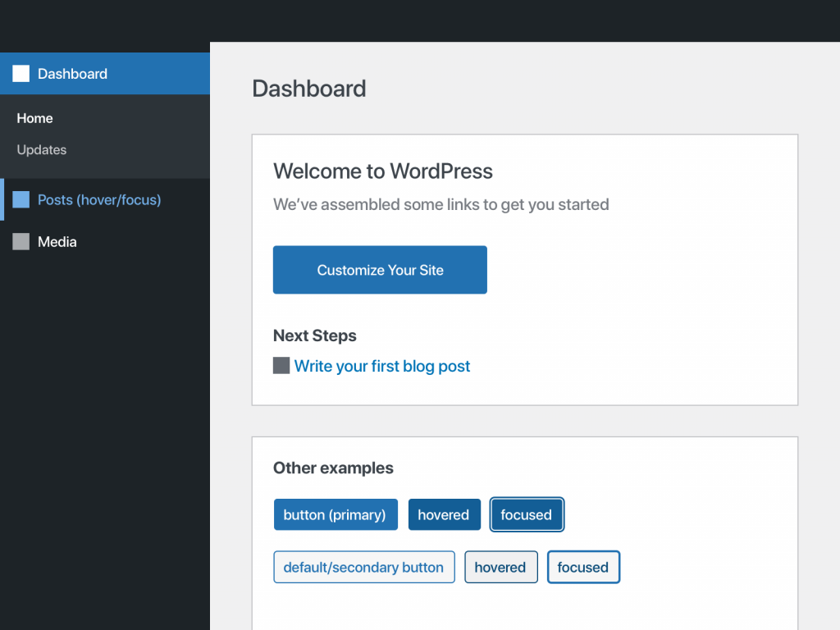Screen dimensions: 840x630
Task: Click the dark blue hovered primary button
Action: [445, 514]
